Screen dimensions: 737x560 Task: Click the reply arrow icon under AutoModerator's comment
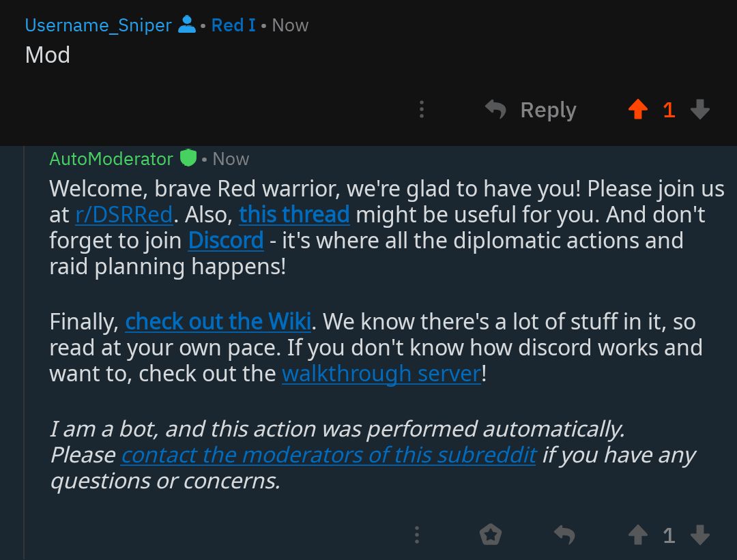coord(564,535)
